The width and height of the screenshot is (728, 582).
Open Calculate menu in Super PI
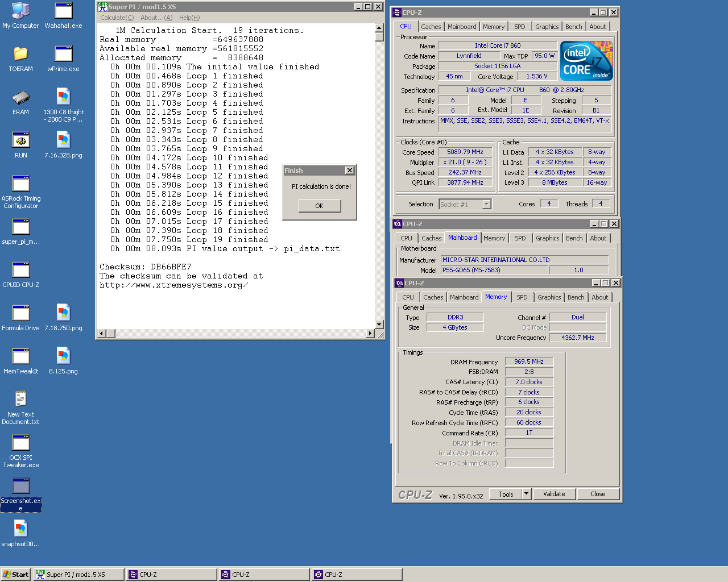click(x=117, y=18)
